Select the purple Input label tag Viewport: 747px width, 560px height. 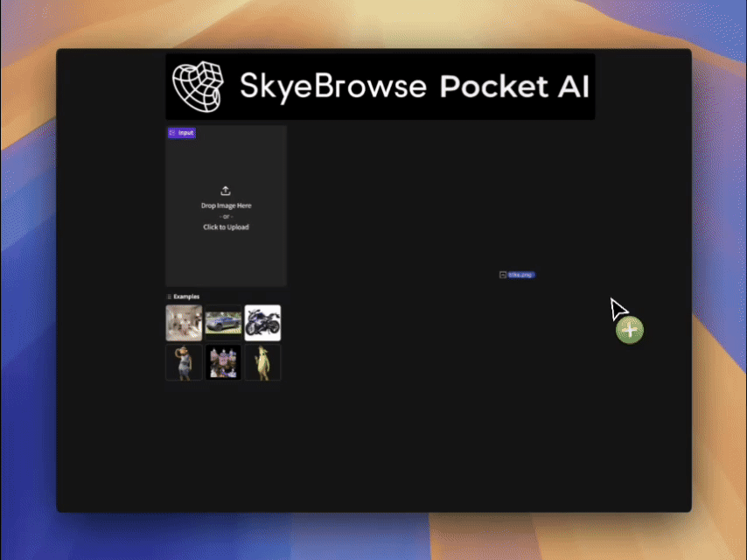point(182,132)
